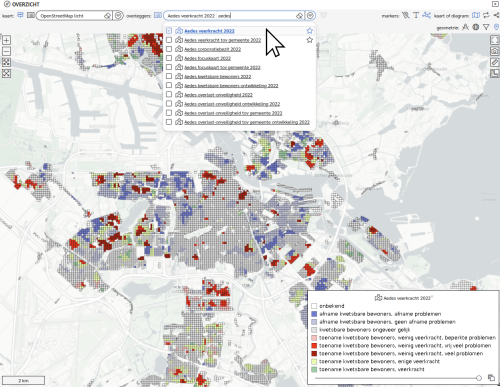Click the share icon in top toolbar
The width and height of the screenshot is (500, 387).
(496, 15)
